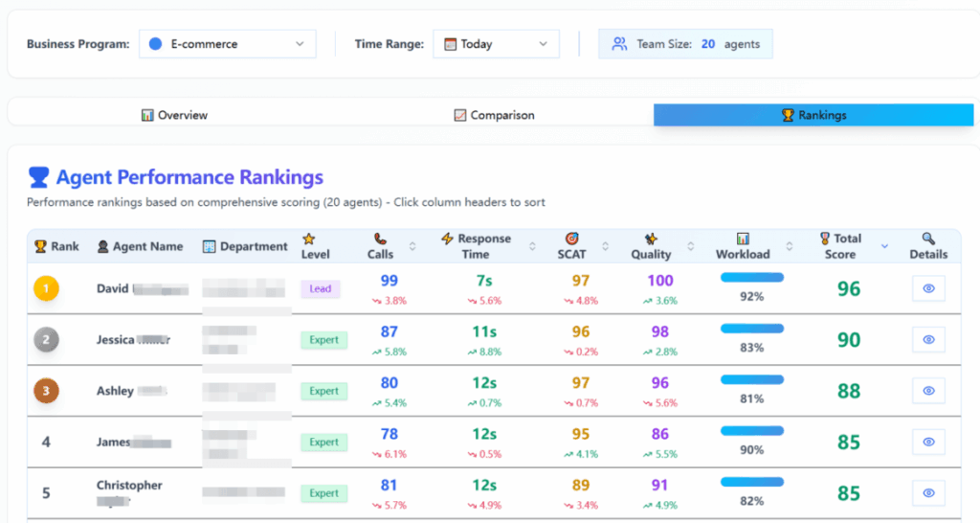
Task: Expand the Time Range Today dropdown
Action: coord(497,44)
